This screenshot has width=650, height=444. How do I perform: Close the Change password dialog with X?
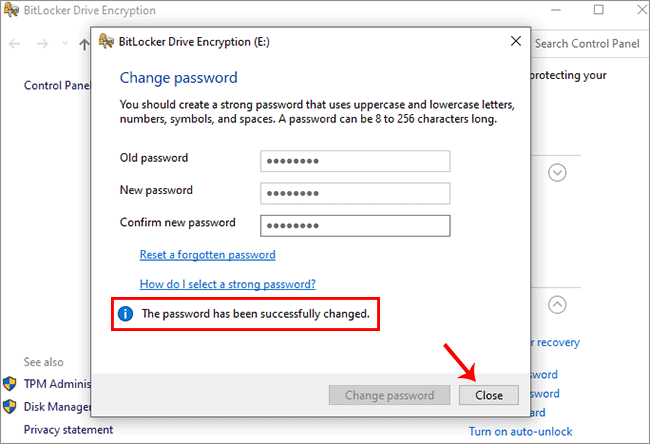tap(516, 41)
